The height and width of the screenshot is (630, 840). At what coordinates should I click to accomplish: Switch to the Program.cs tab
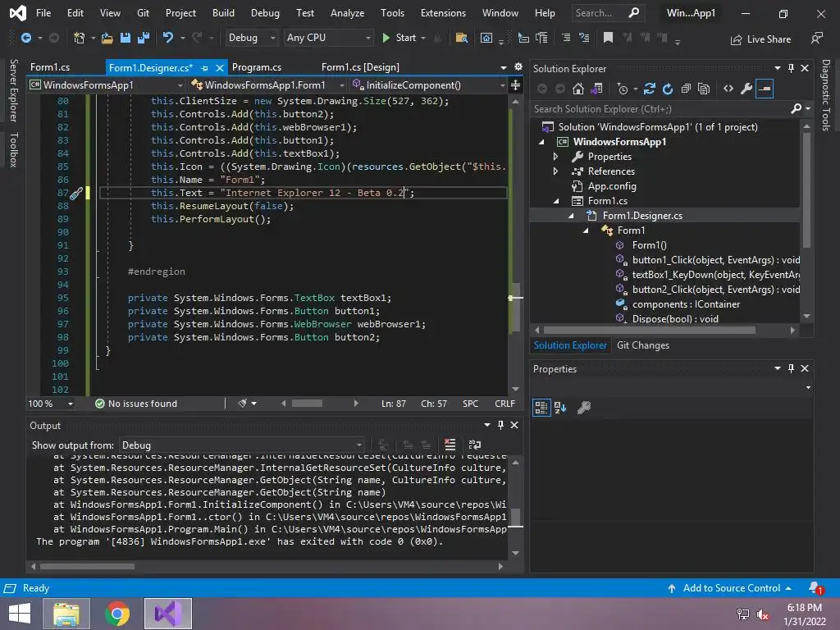pos(257,67)
